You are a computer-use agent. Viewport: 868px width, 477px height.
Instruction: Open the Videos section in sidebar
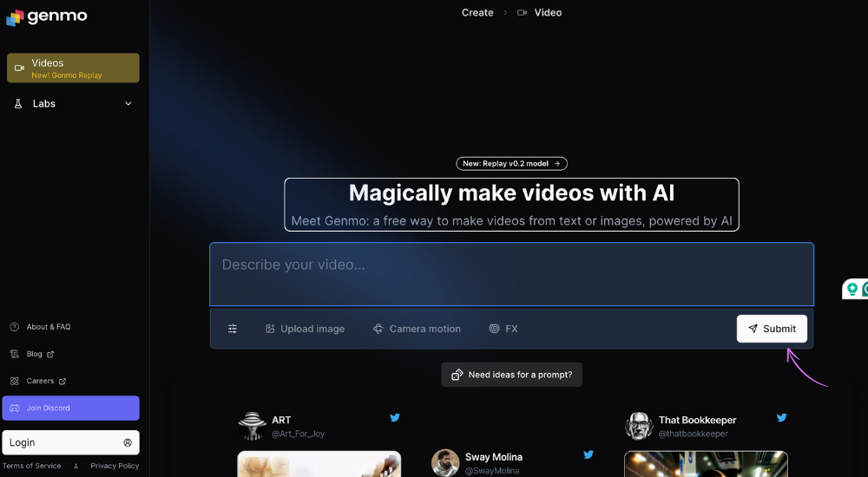[x=73, y=68]
